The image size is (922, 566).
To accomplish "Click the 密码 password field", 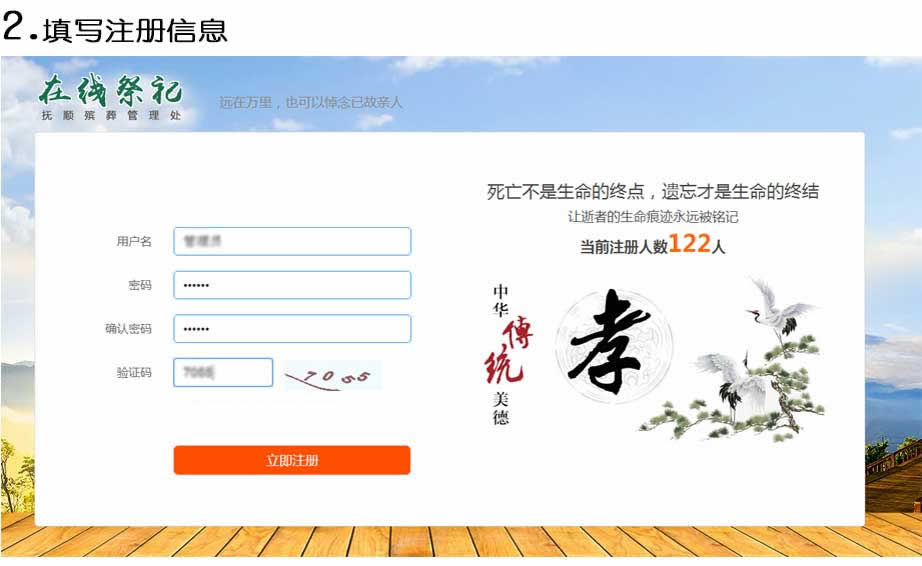I will pos(292,285).
